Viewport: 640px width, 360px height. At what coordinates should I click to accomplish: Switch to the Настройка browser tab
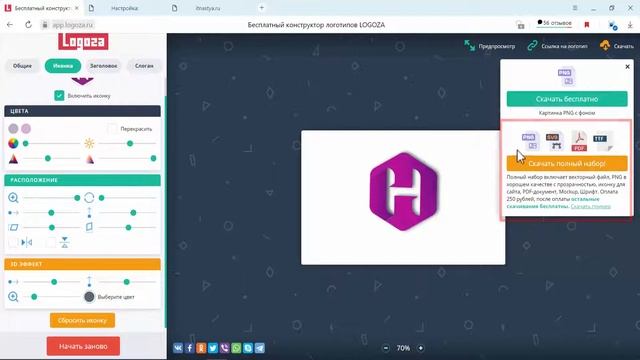[x=124, y=8]
